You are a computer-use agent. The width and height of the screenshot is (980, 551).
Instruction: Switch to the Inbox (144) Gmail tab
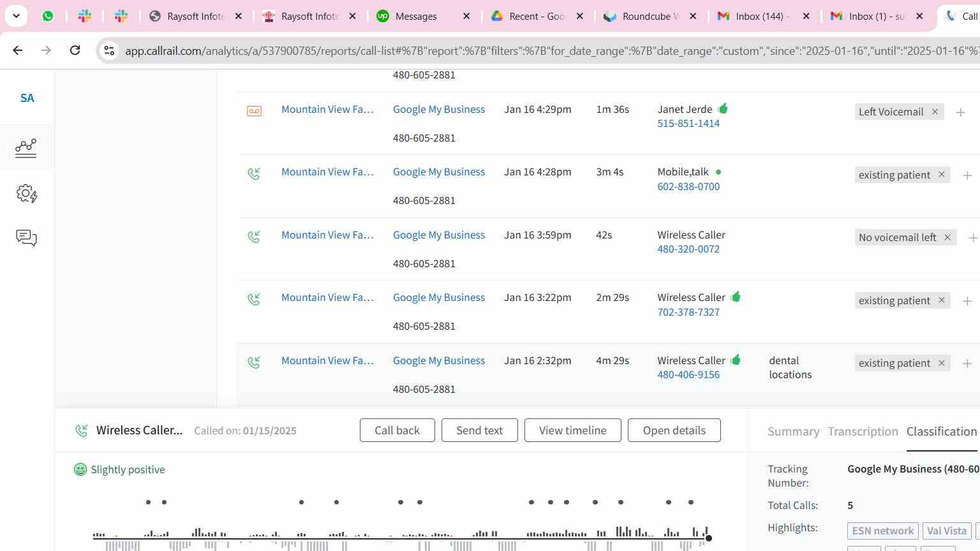coord(763,16)
